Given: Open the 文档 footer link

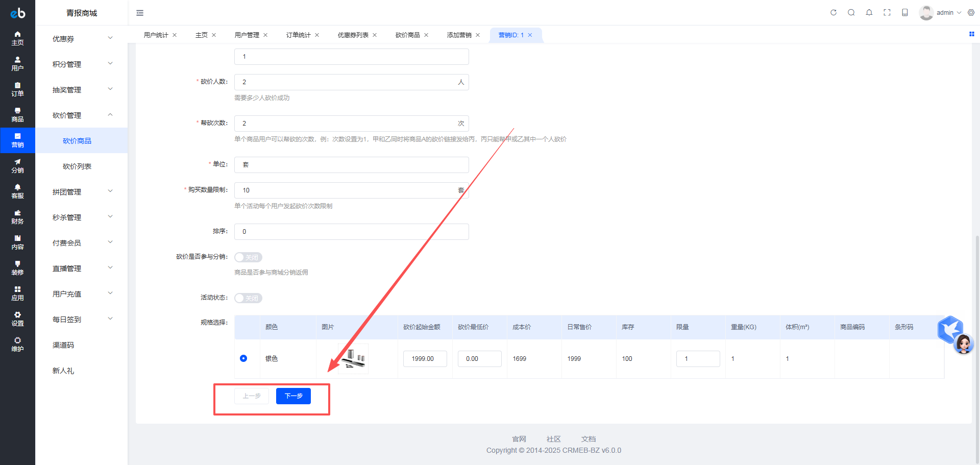Looking at the screenshot, I should coord(589,439).
